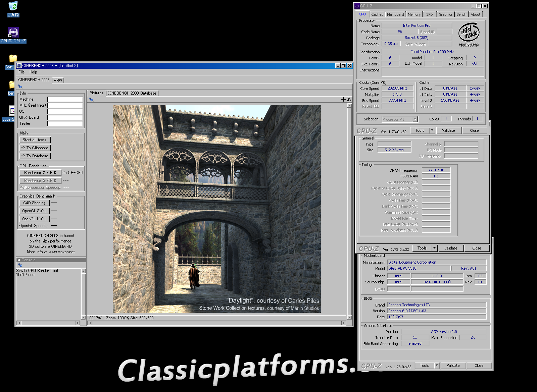Run Rendering (1 CPU) benchmark

[40, 173]
